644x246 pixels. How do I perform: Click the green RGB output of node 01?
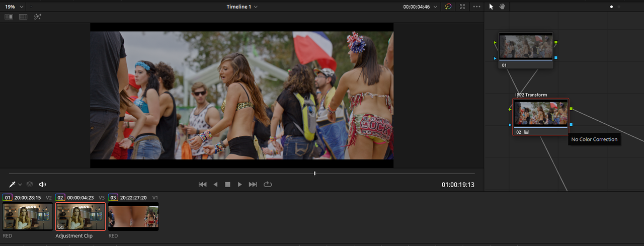555,42
